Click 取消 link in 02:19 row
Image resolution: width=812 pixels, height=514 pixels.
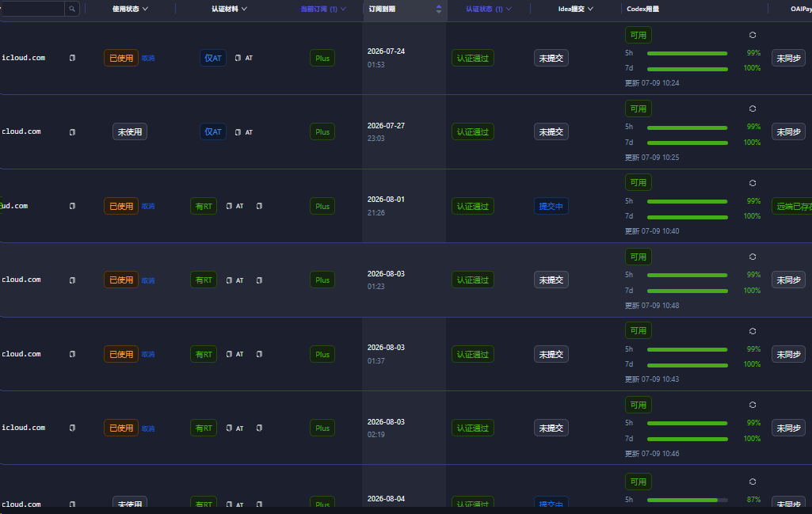148,428
